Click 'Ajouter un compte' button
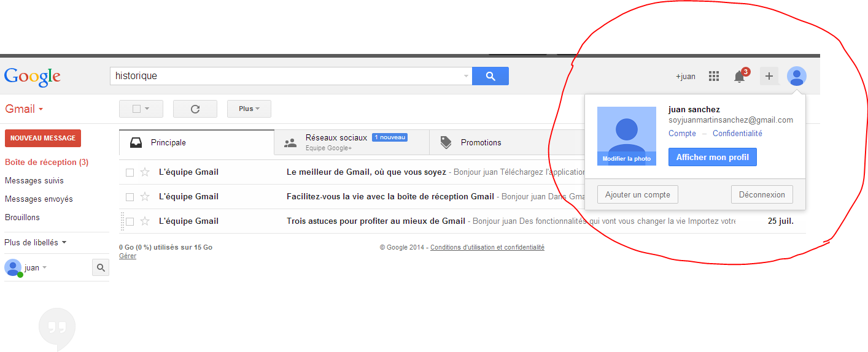Screen dimensions: 868x352 638,194
